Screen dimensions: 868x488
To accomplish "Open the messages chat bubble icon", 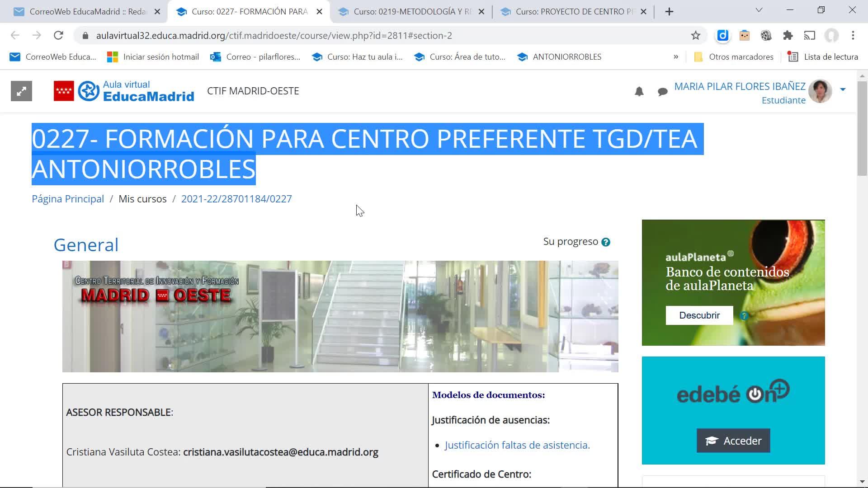I will click(x=663, y=92).
